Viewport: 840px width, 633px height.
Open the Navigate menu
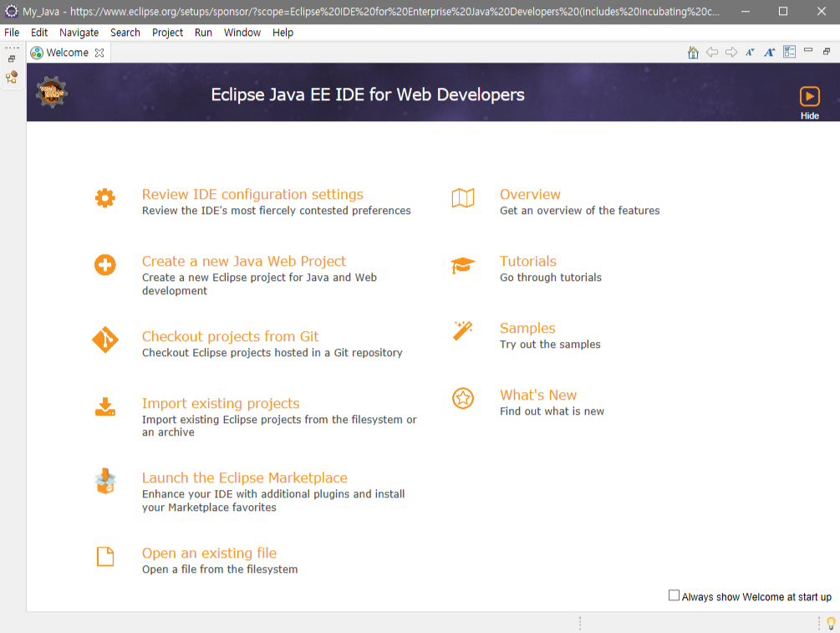click(x=79, y=32)
